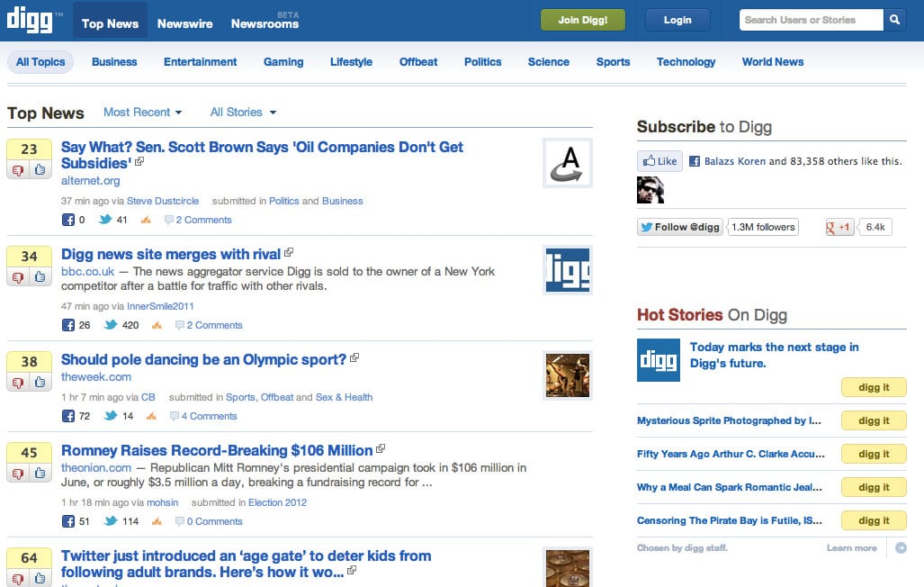Viewport: 924px width, 587px height.
Task: Click the Digg logo in header
Action: [x=30, y=20]
